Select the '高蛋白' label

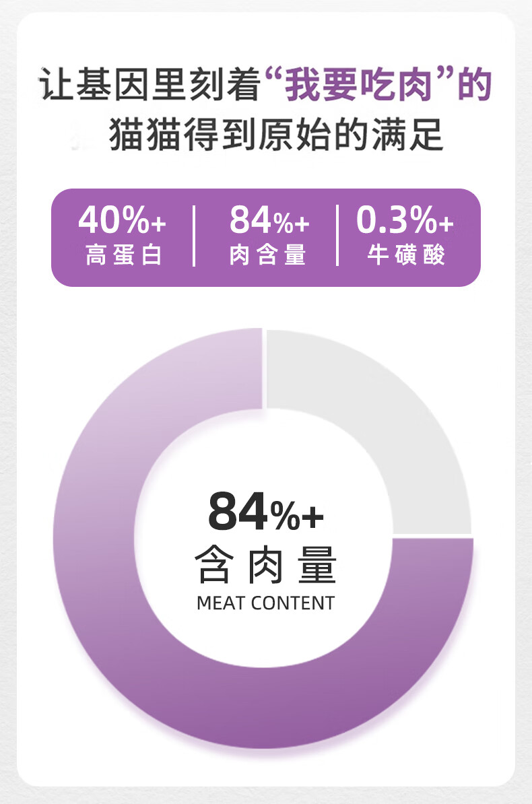pyautogui.click(x=124, y=255)
